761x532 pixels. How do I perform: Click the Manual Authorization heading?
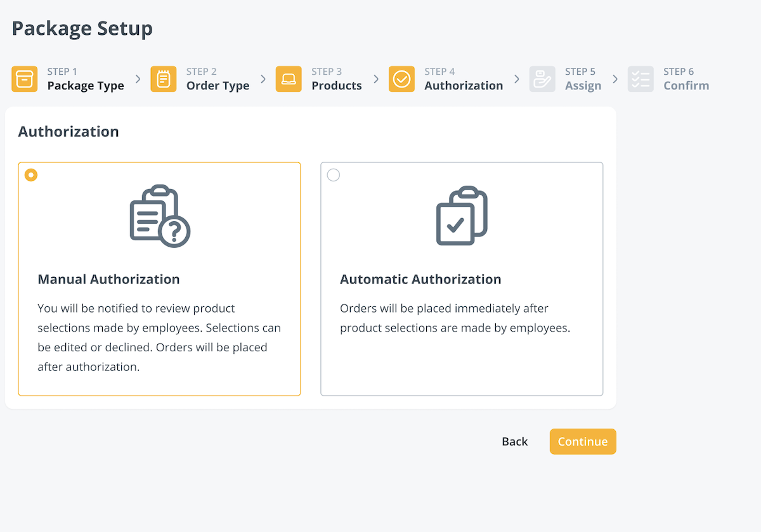coord(108,280)
